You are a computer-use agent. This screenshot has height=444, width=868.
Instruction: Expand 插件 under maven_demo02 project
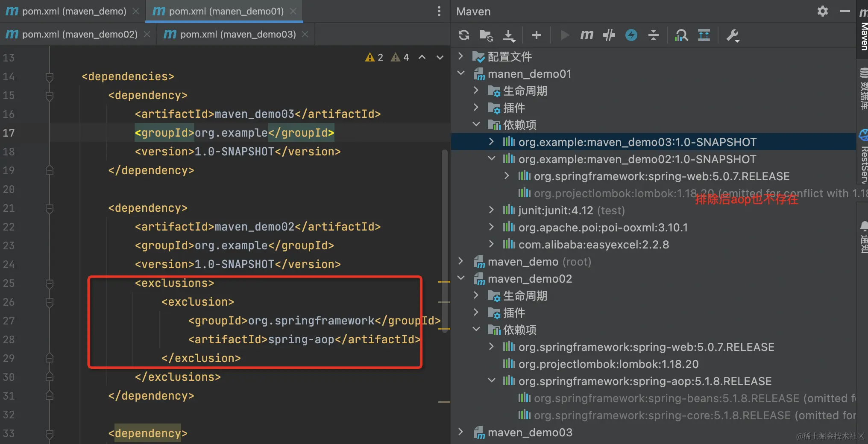476,313
